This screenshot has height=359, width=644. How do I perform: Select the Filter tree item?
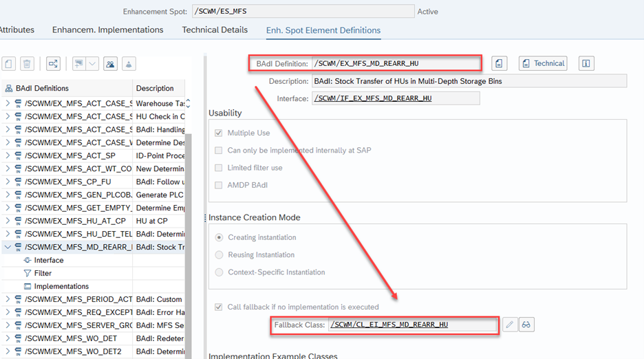tap(43, 273)
